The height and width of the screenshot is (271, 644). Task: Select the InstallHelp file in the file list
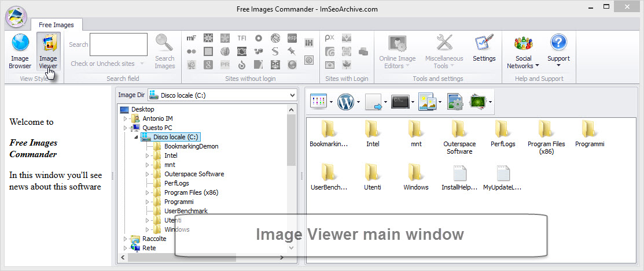tap(459, 178)
